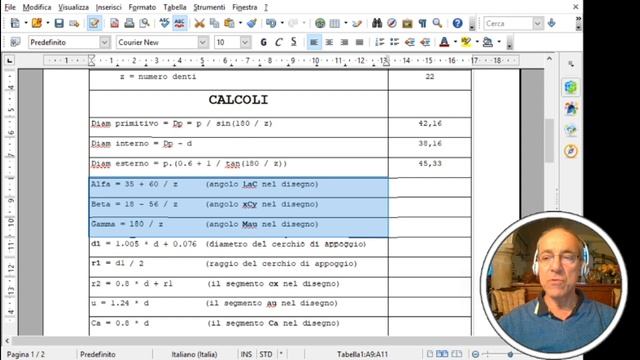Click the Undo icon
640x360 pixels.
point(271,23)
